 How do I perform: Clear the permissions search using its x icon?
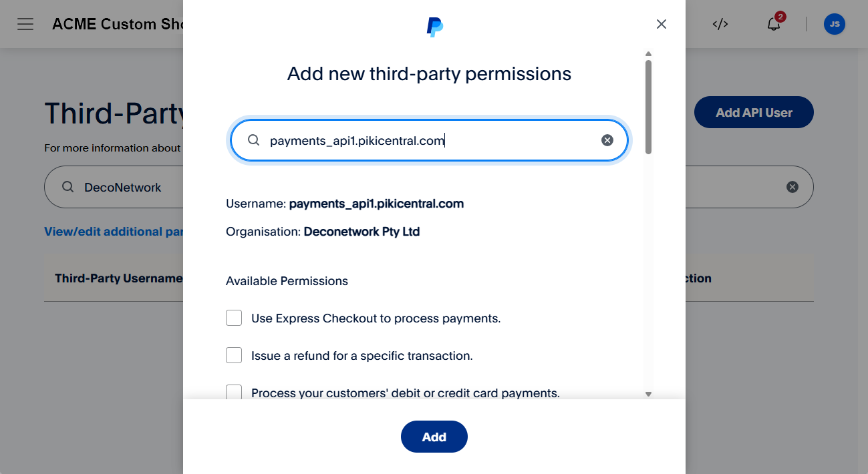(x=607, y=140)
